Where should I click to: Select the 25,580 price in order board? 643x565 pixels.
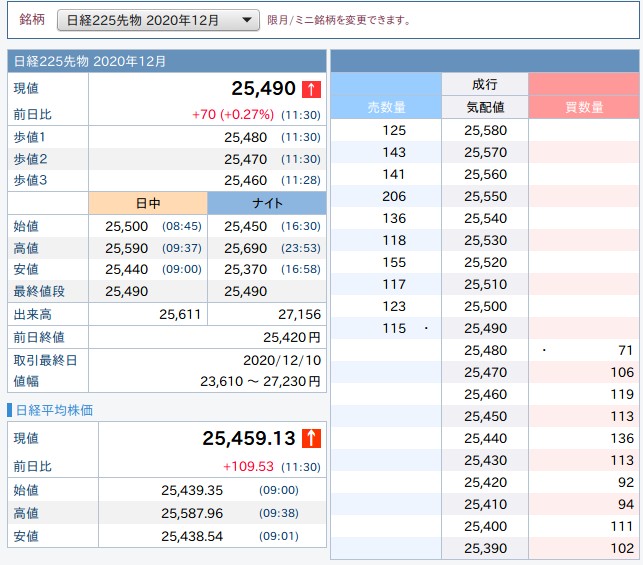click(x=485, y=130)
